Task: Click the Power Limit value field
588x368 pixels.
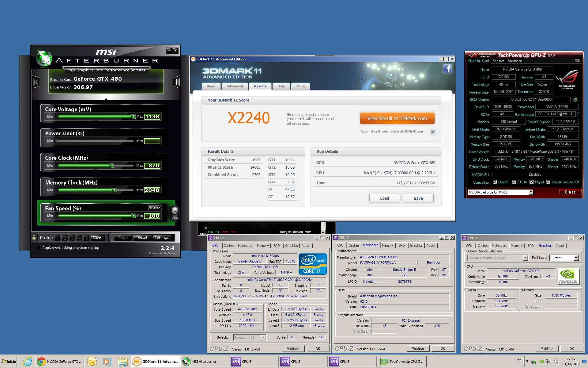Action: pyautogui.click(x=152, y=141)
